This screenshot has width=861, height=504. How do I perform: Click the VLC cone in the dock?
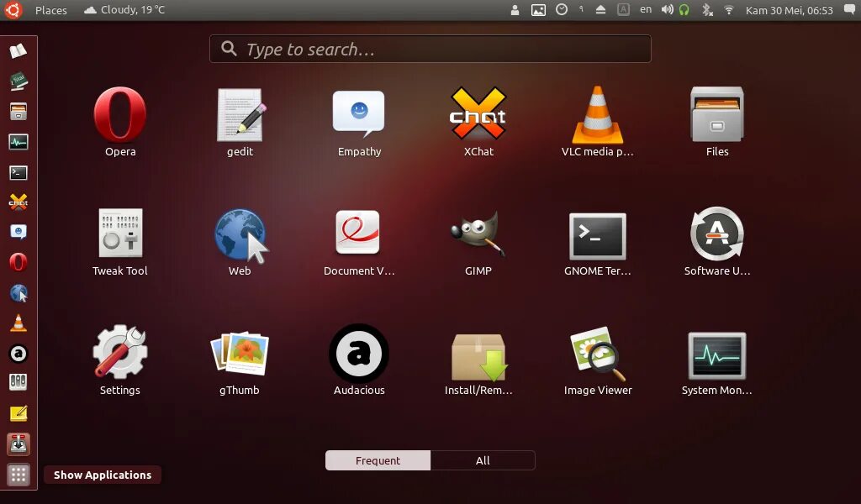pyautogui.click(x=18, y=323)
